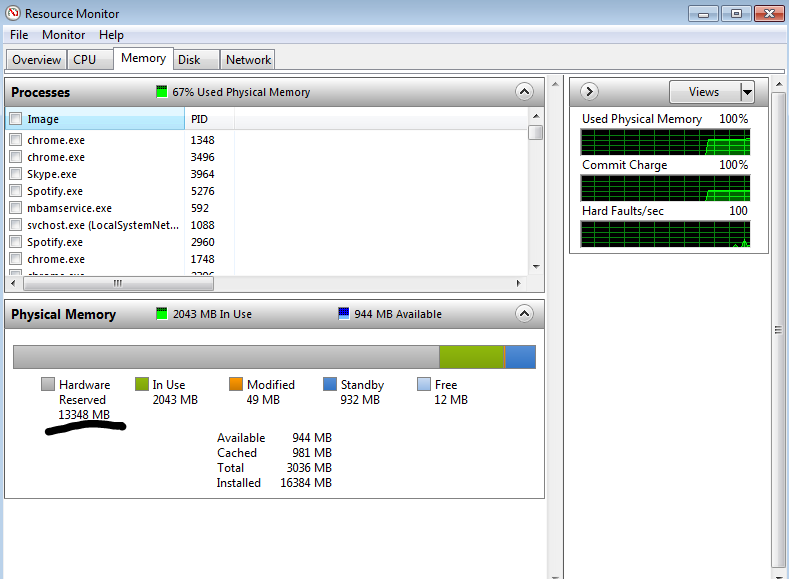Click the horizontal scrollbar right arrow
Image resolution: width=789 pixels, height=579 pixels.
[x=519, y=284]
